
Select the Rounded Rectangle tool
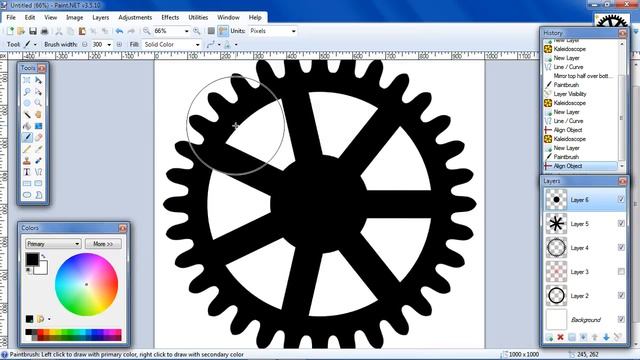click(38, 183)
